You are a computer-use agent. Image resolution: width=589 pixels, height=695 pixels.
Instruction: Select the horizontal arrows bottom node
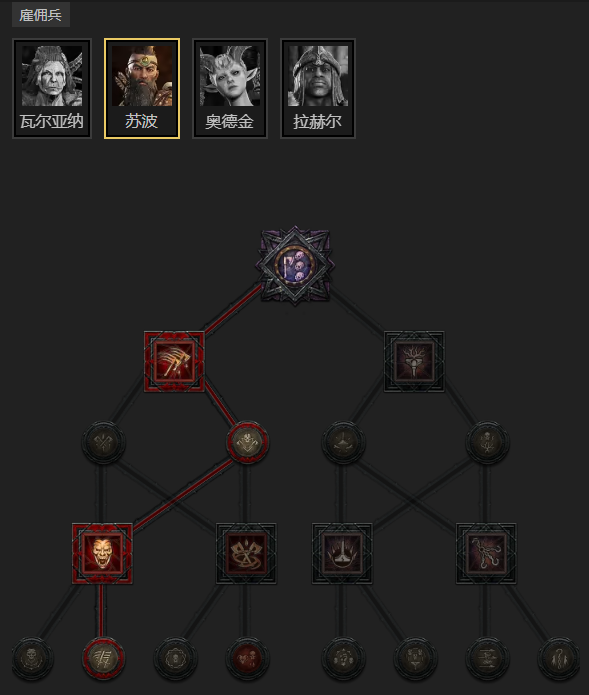click(487, 658)
